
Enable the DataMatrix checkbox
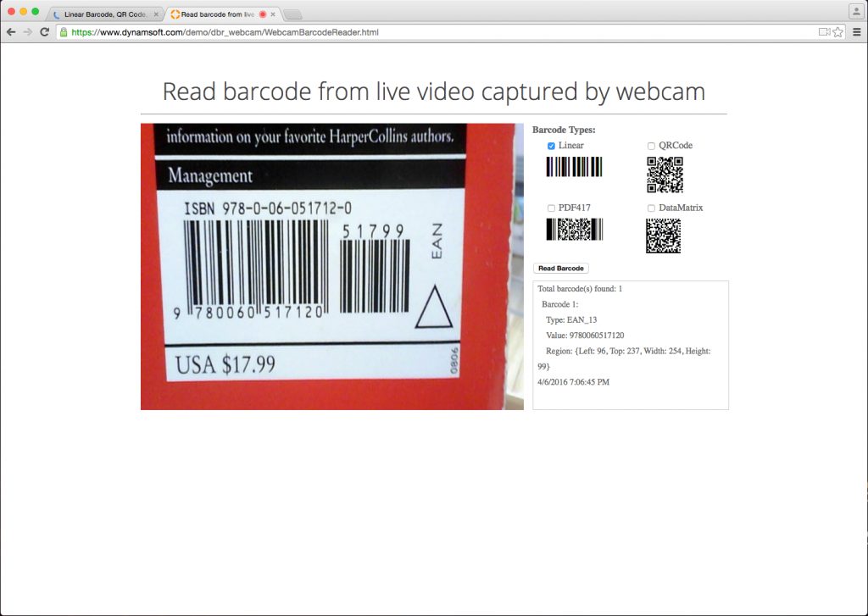point(651,208)
